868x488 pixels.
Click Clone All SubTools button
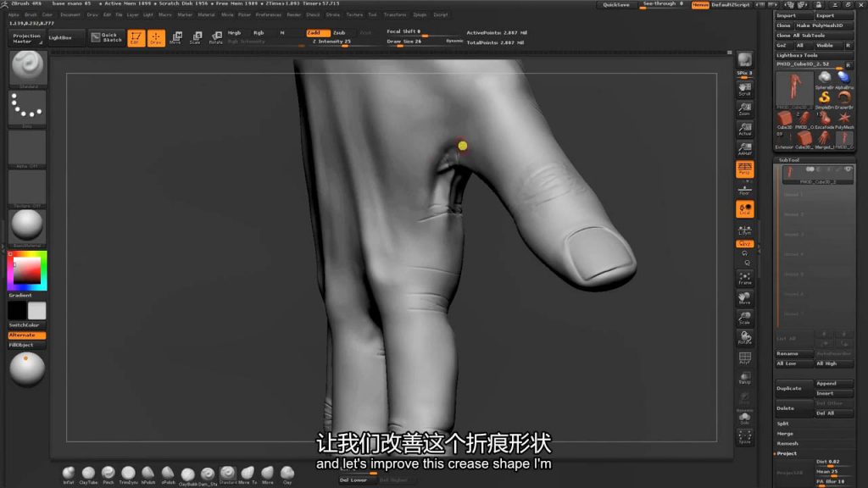click(x=814, y=36)
